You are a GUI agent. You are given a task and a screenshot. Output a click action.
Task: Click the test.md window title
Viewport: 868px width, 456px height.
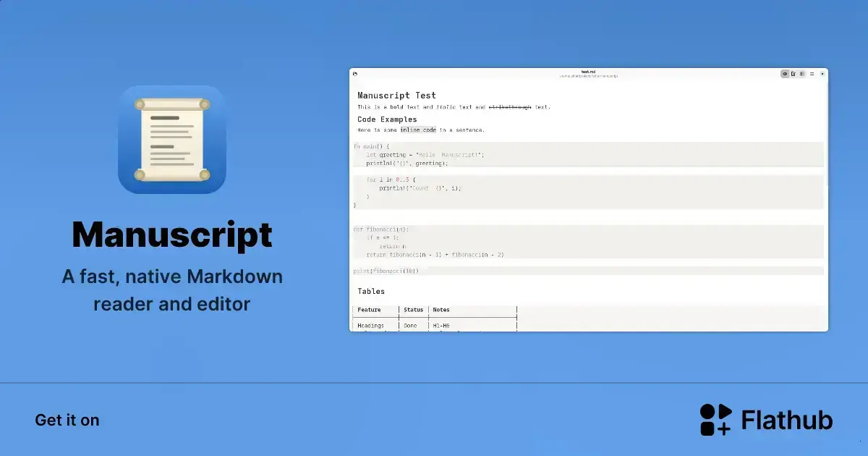pyautogui.click(x=588, y=72)
